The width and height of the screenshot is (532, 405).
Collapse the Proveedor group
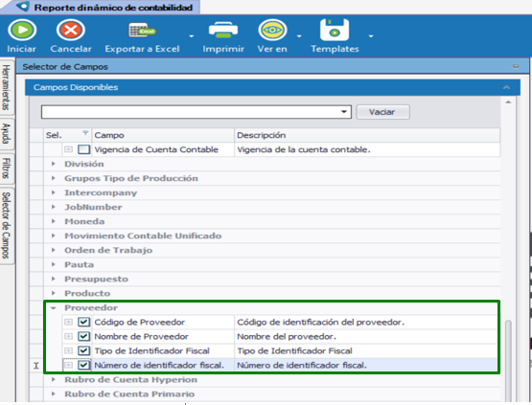point(54,307)
